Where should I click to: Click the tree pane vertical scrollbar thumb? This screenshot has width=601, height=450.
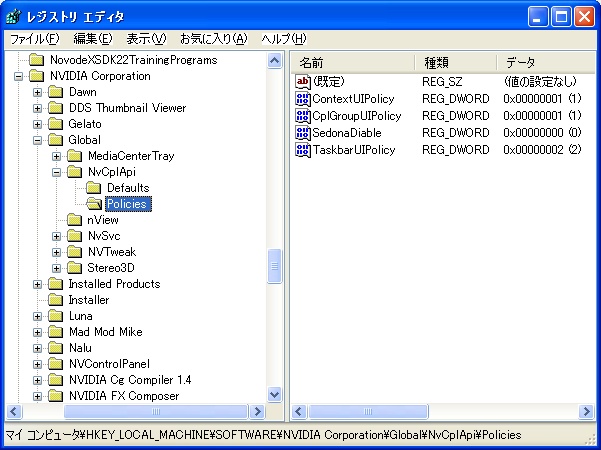pyautogui.click(x=274, y=266)
